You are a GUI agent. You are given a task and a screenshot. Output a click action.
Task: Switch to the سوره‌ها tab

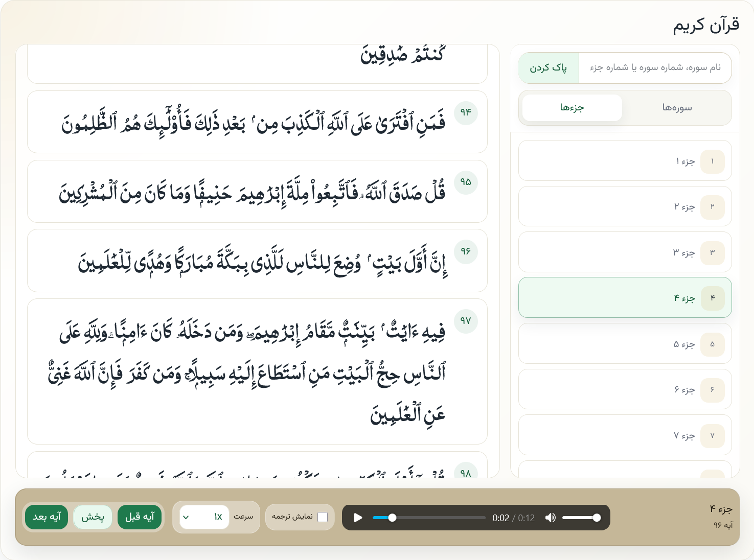coord(677,108)
